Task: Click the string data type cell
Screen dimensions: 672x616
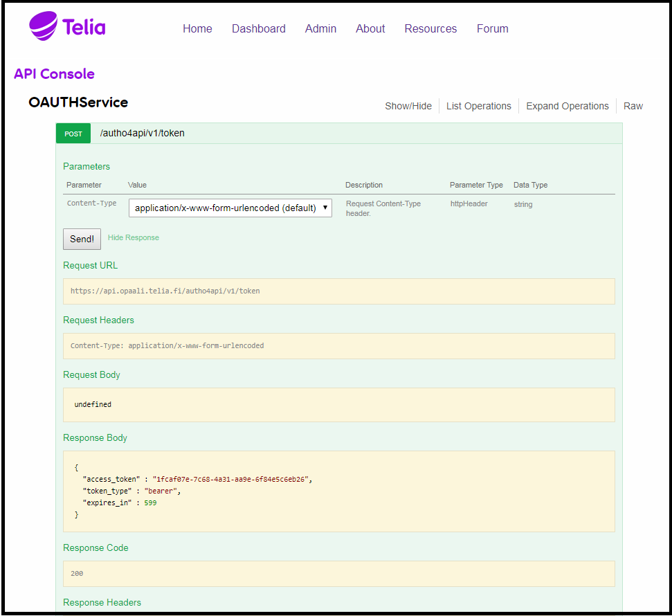Action: (523, 204)
